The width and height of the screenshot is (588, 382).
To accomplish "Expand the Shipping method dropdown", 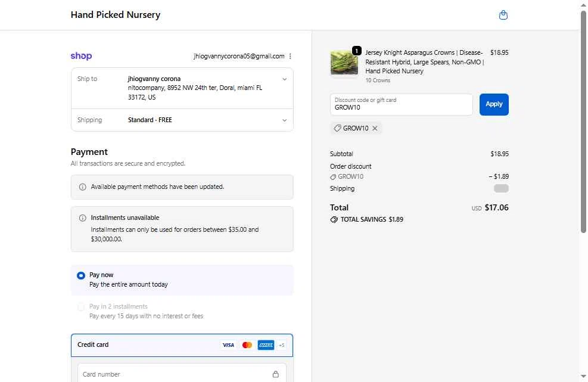I will pyautogui.click(x=285, y=120).
